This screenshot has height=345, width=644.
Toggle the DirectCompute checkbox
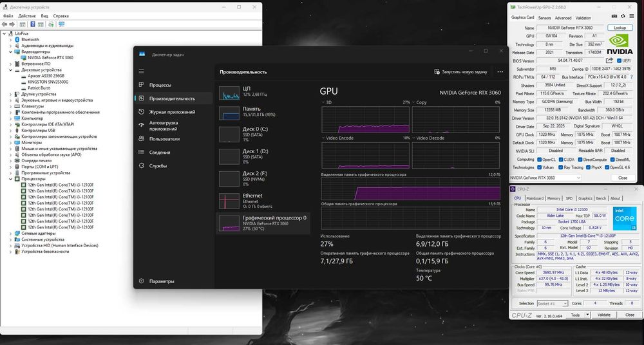pos(580,160)
